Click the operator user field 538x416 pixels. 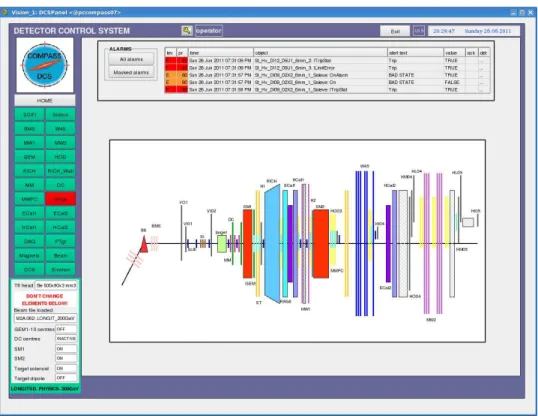click(x=209, y=31)
